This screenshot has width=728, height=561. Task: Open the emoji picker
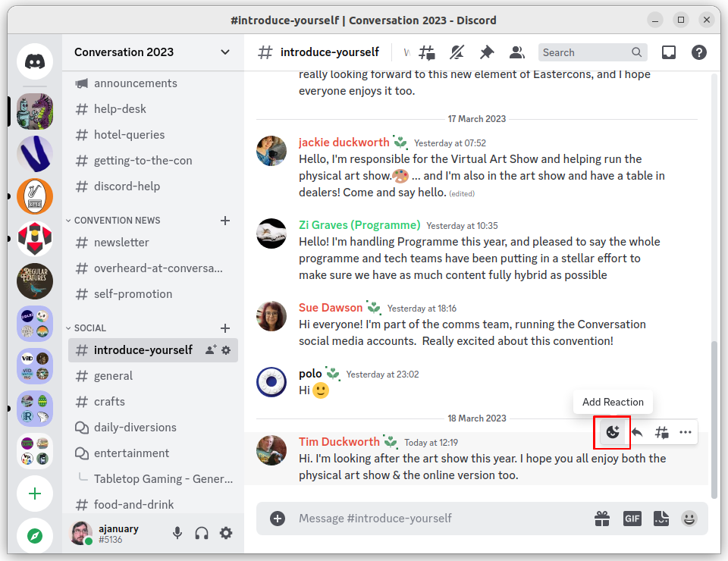(689, 519)
